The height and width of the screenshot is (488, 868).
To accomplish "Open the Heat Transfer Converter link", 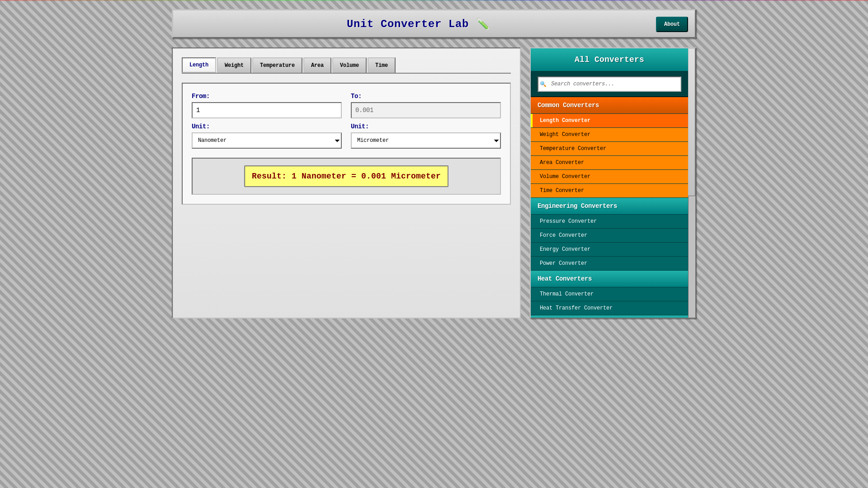I will [609, 308].
